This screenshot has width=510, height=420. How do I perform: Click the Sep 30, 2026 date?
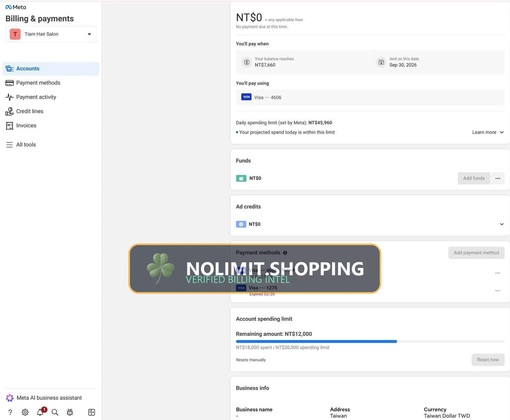click(x=403, y=65)
